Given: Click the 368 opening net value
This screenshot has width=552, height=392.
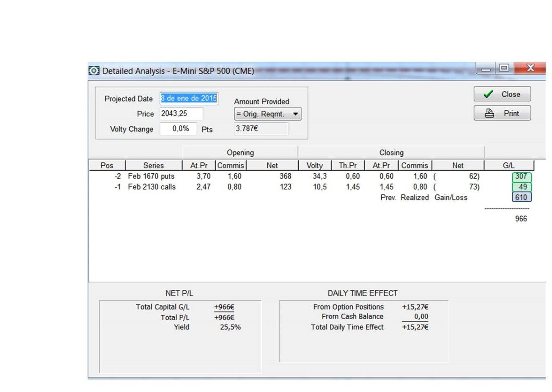Looking at the screenshot, I should click(285, 176).
